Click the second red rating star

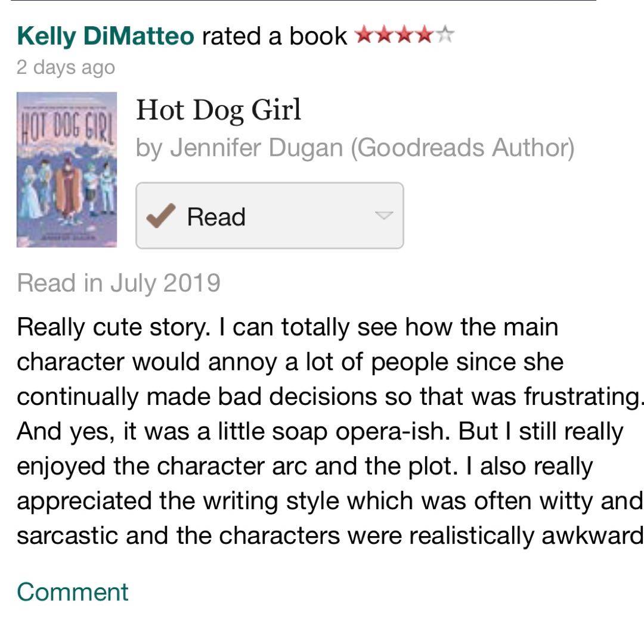click(383, 36)
